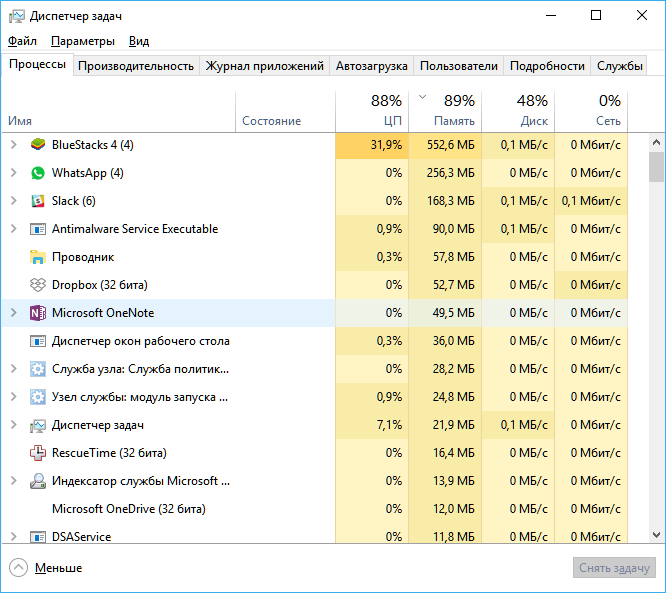Open the Параметры menu
666x593 pixels.
pos(83,41)
